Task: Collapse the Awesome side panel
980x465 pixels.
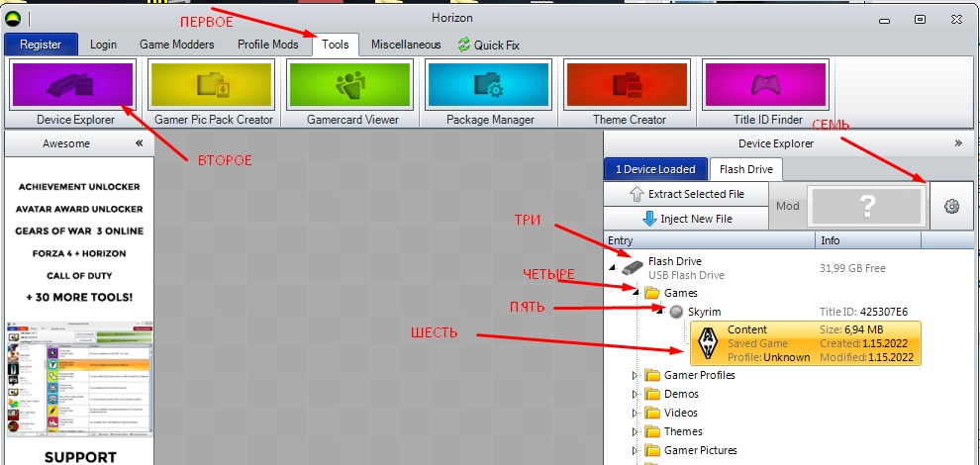Action: (x=140, y=143)
